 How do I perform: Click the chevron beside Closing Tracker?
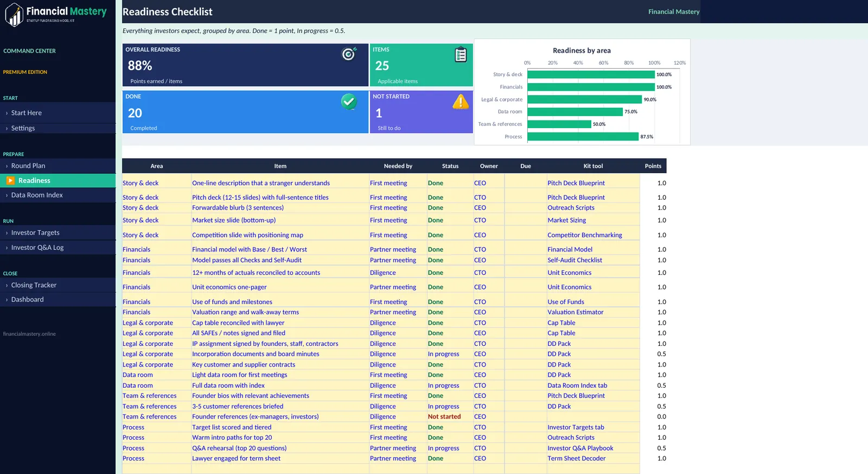click(7, 285)
